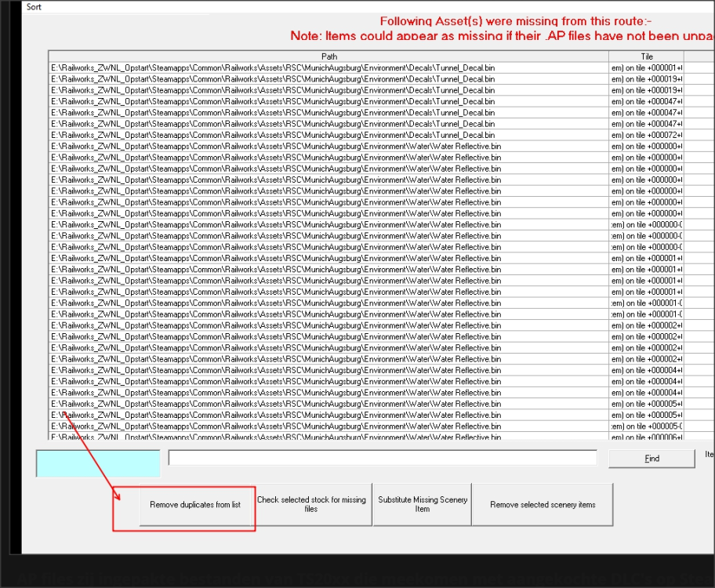Viewport: 715px width, 588px height.
Task: Click tile cell +000001 in the first row
Action: (646, 67)
